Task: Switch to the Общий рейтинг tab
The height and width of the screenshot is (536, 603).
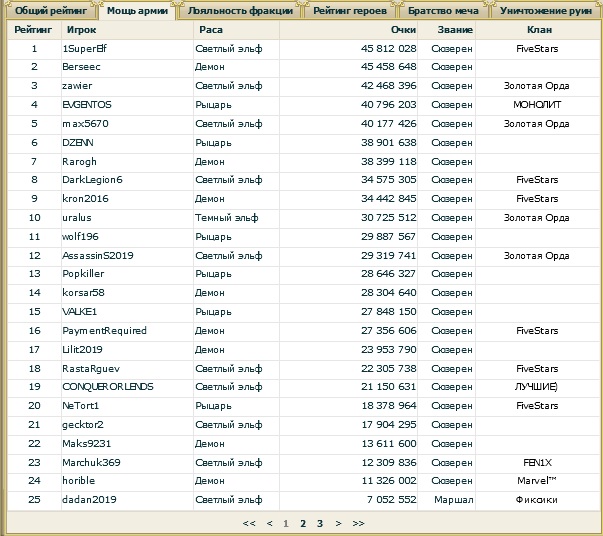Action: point(49,11)
